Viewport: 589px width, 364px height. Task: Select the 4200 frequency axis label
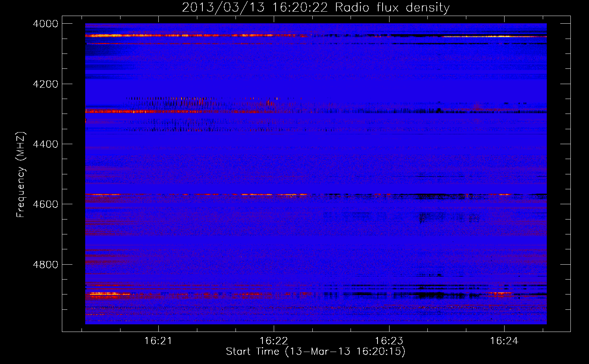pyautogui.click(x=46, y=84)
